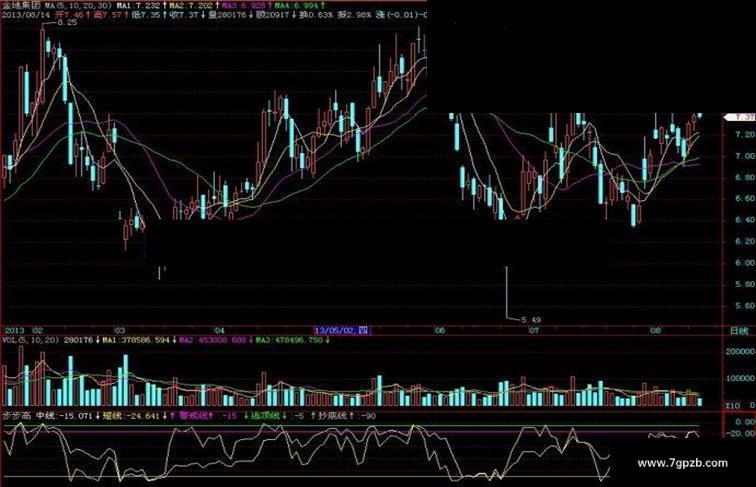
Task: Open the VOL(5,10,20) indicator label
Action: (x=30, y=340)
